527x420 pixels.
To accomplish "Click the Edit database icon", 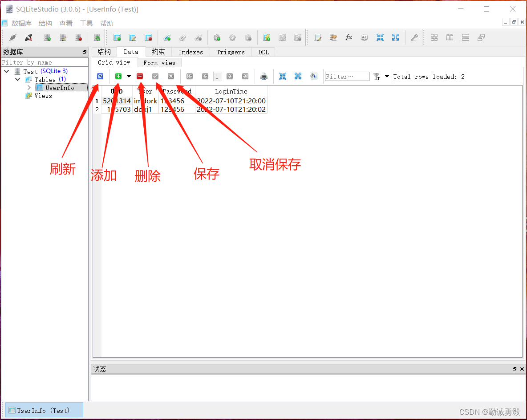I will point(63,37).
